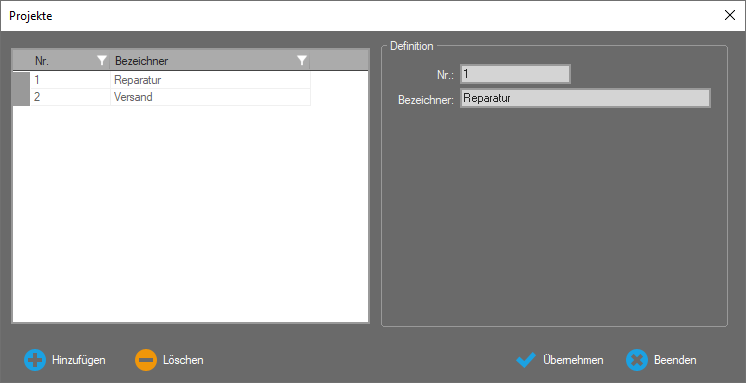The width and height of the screenshot is (746, 383).
Task: Click the Löschen button label
Action: click(183, 360)
